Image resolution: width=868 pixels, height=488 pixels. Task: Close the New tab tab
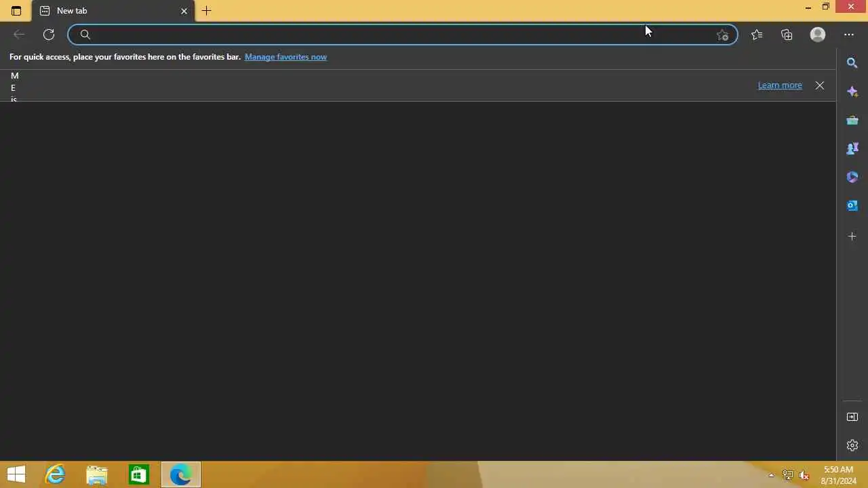pyautogui.click(x=184, y=11)
